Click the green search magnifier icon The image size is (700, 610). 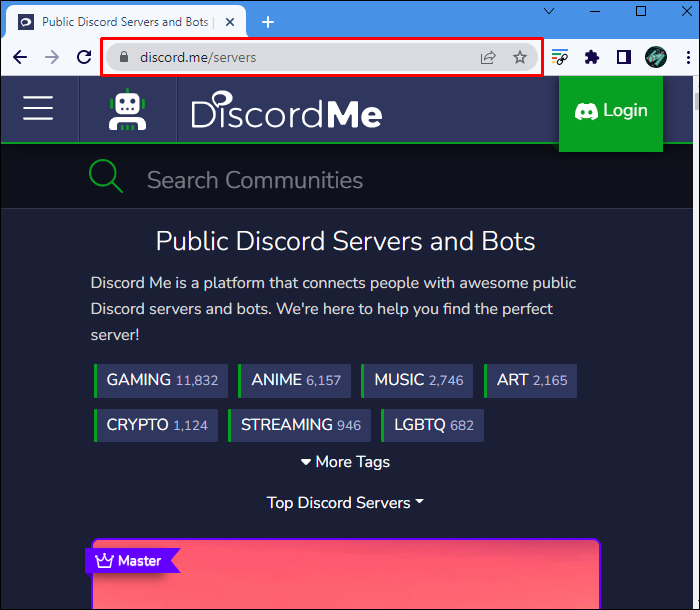tap(106, 176)
